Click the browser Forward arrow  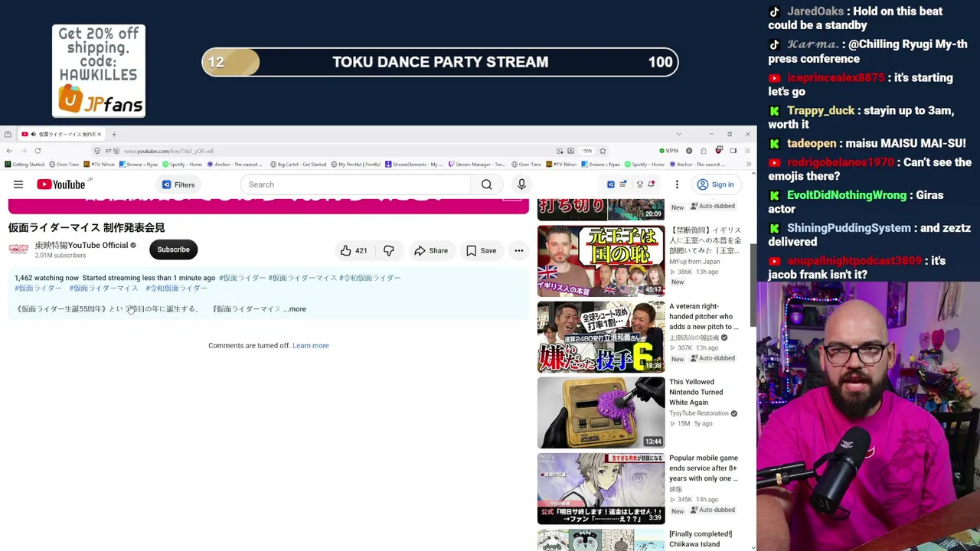point(22,151)
